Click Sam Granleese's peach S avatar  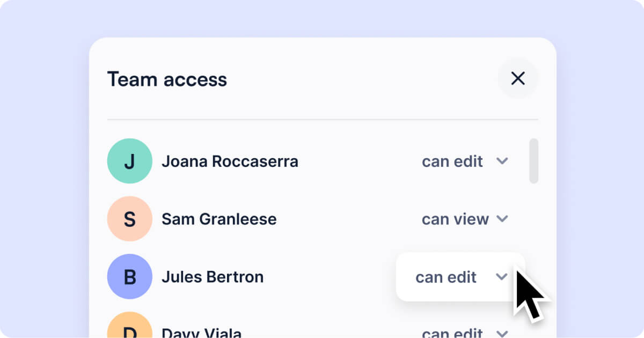(130, 219)
